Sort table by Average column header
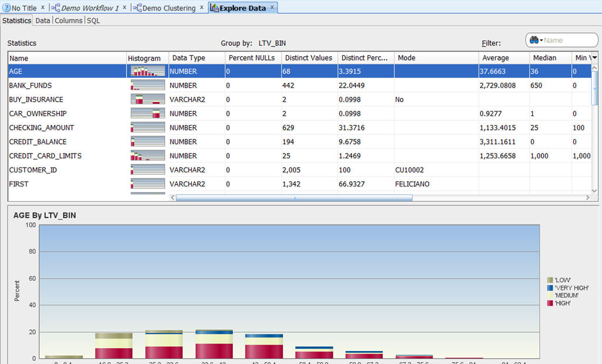Viewport: 602px width, 364px height. pyautogui.click(x=496, y=58)
